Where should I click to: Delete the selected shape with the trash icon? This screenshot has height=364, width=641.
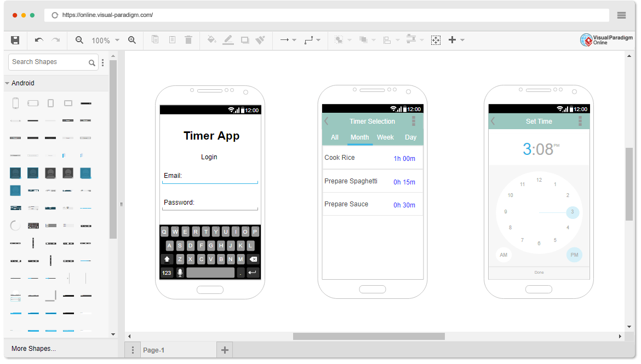[188, 39]
